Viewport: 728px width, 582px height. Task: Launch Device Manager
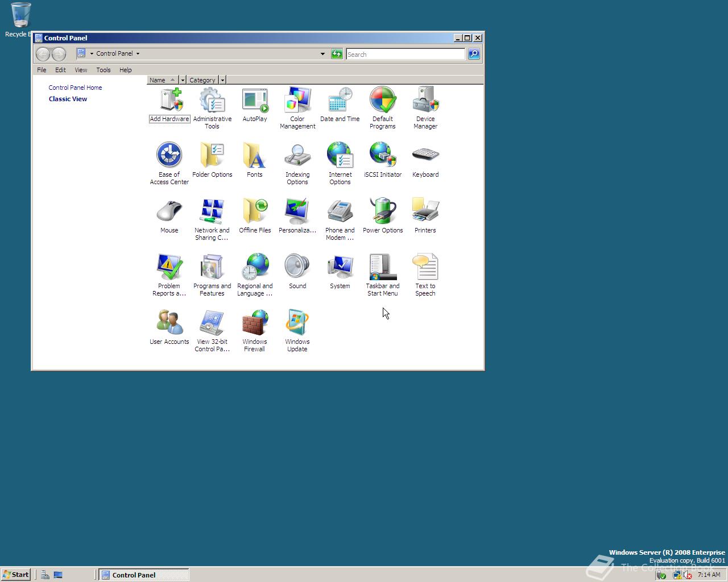pyautogui.click(x=425, y=108)
